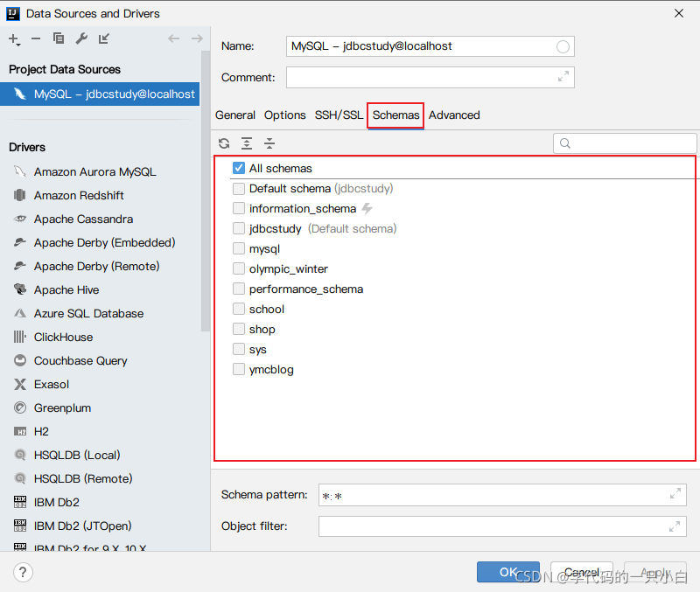Expand the Comment field editor
Viewport: 700px width, 592px height.
click(x=563, y=77)
